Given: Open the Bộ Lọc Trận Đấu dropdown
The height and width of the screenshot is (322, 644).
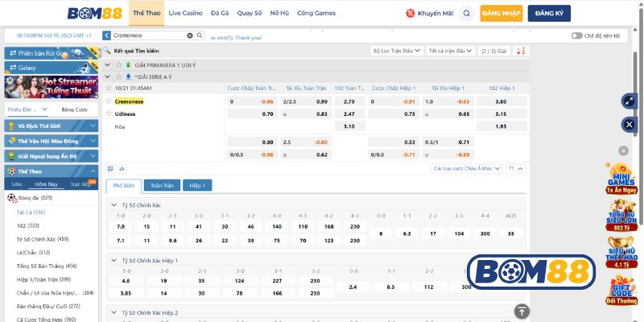Looking at the screenshot, I should pyautogui.click(x=397, y=51).
